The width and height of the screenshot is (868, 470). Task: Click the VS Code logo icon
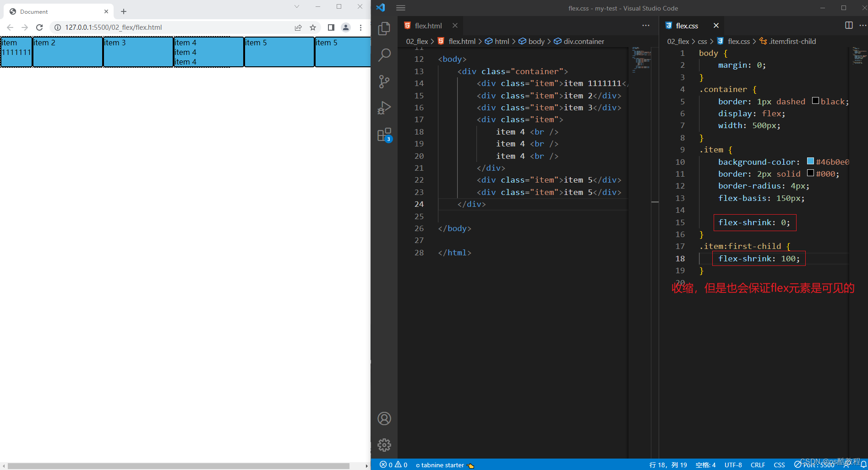(381, 8)
